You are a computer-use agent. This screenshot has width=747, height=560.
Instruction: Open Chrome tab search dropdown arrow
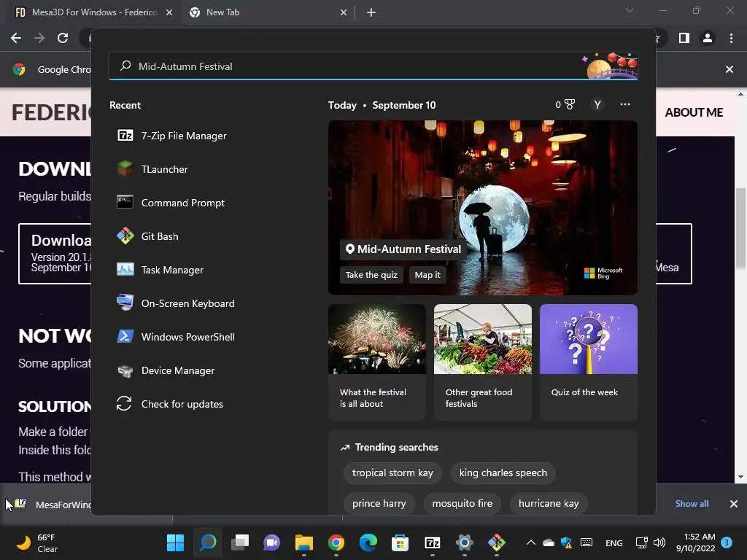pos(630,10)
